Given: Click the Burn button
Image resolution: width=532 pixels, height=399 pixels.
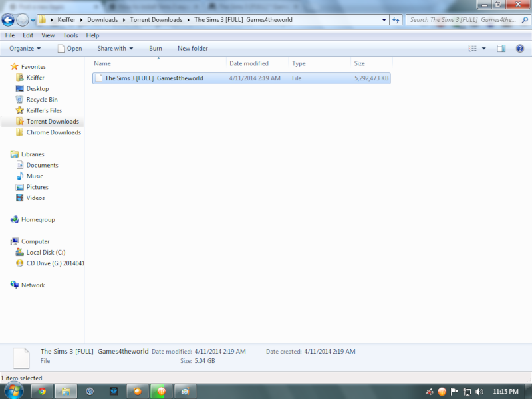Looking at the screenshot, I should 156,49.
